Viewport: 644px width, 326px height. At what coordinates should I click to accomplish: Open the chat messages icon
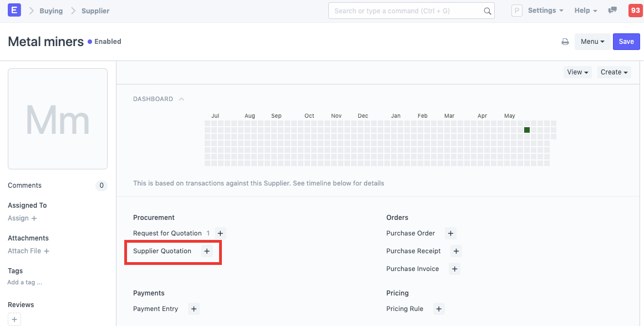tap(612, 11)
